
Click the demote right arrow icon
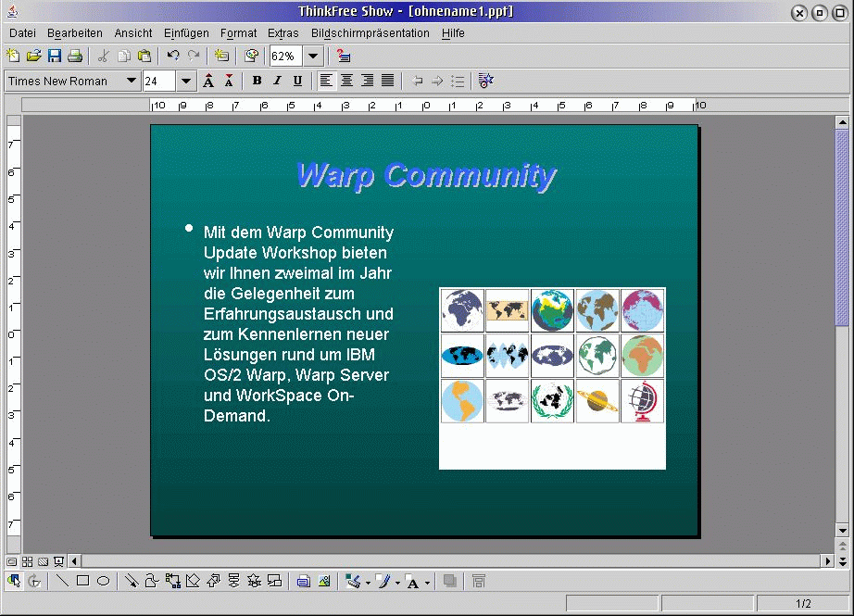point(437,82)
